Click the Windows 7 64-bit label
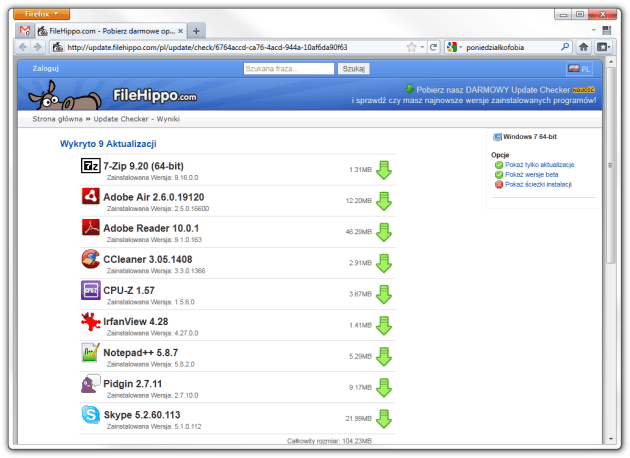 530,137
